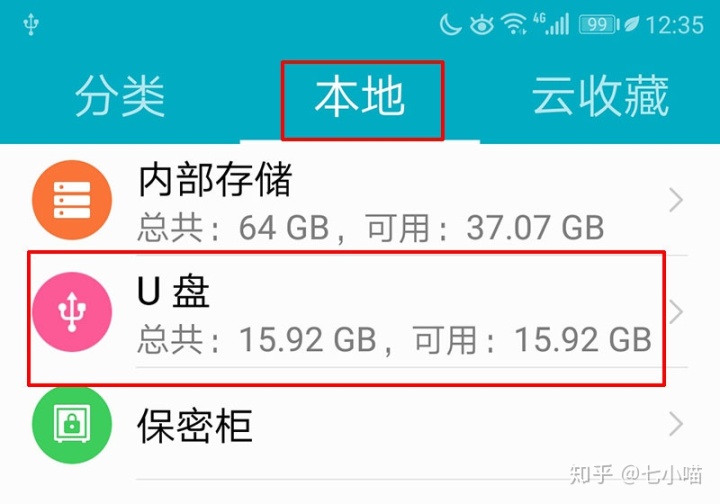Open chevron arrow for 保密柜
Screen dimensions: 720x504
pyautogui.click(x=675, y=424)
